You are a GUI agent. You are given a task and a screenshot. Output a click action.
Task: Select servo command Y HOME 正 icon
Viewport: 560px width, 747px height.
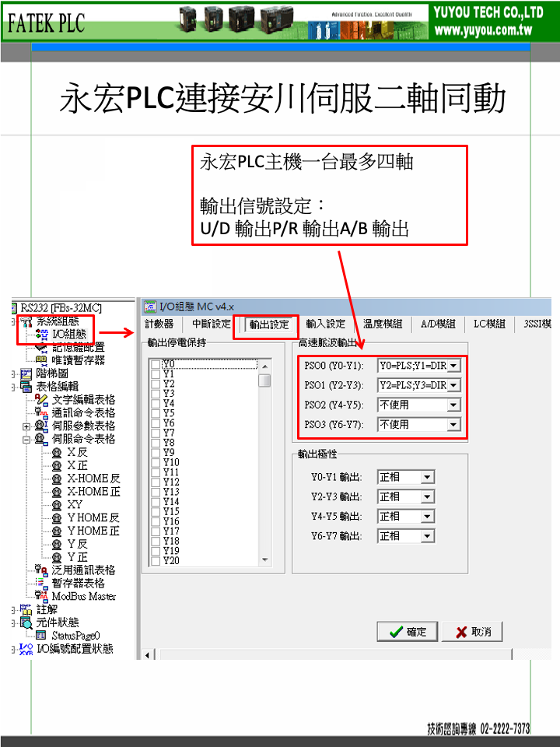tap(57, 531)
